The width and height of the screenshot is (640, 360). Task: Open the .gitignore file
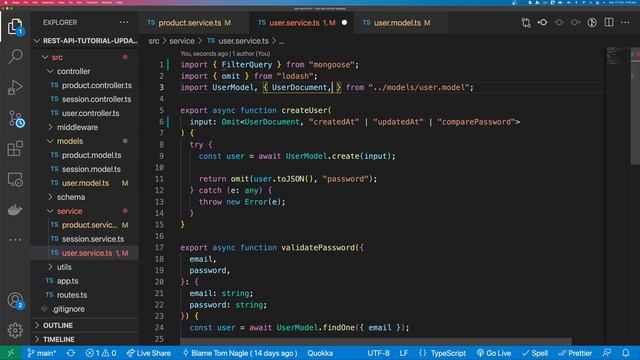click(86, 309)
